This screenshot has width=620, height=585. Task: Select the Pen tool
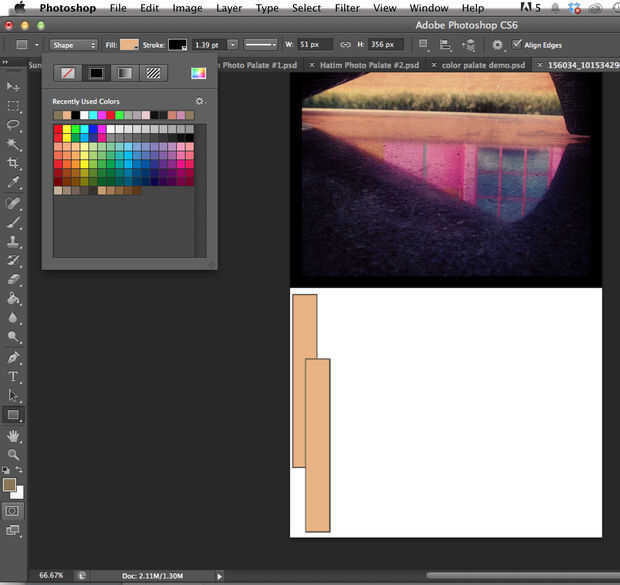tap(13, 358)
